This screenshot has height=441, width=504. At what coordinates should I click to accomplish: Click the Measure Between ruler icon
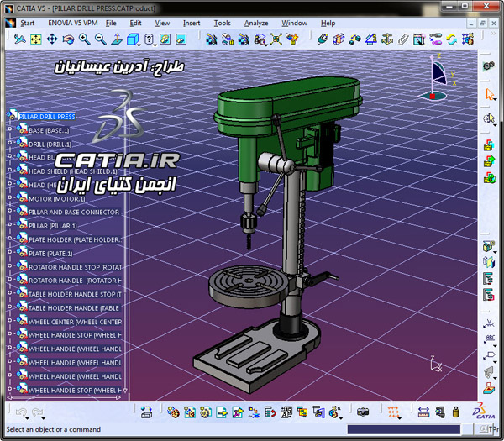(423, 412)
